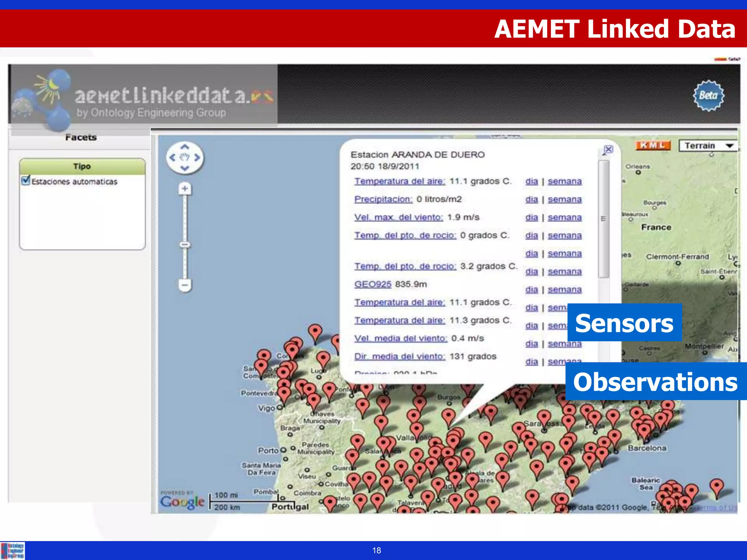
Task: Click the Estacion ARANDA DE DUERO title text
Action: [418, 155]
